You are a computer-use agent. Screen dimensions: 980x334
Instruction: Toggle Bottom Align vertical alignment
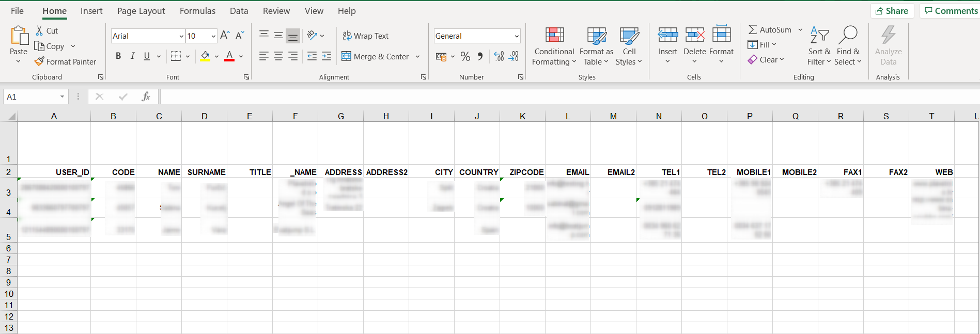(x=293, y=36)
